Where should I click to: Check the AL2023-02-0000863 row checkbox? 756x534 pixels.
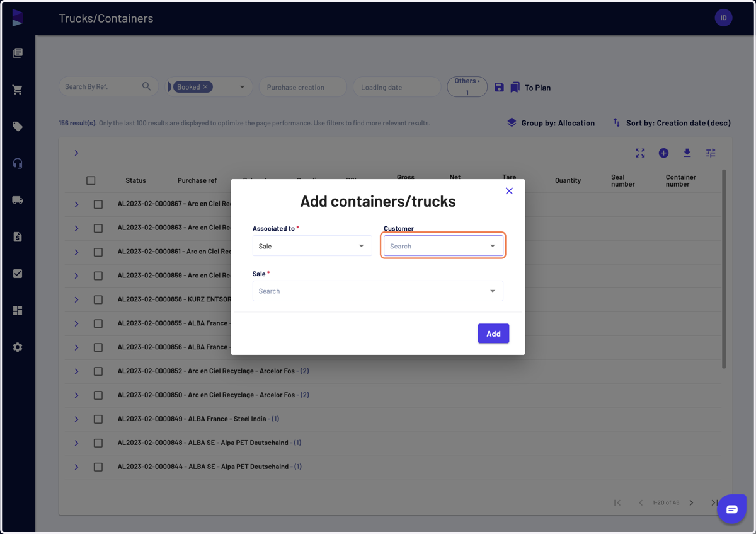98,228
